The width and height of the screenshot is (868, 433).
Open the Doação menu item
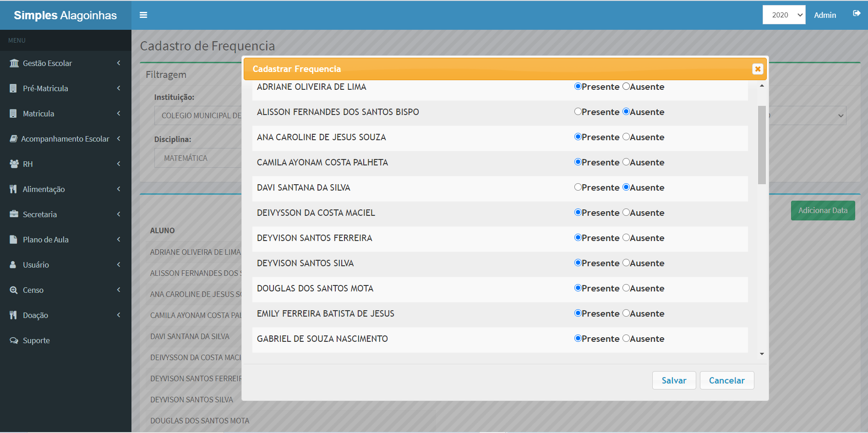[66, 315]
